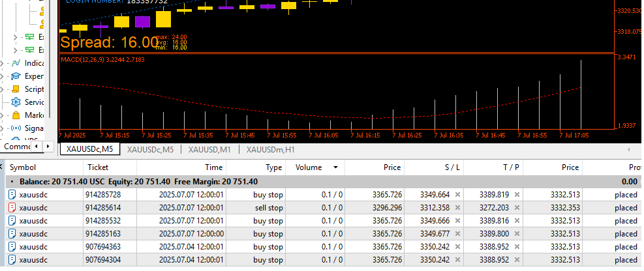Switch to the Common tab in Navigator
This screenshot has width=644, height=271.
[16, 147]
